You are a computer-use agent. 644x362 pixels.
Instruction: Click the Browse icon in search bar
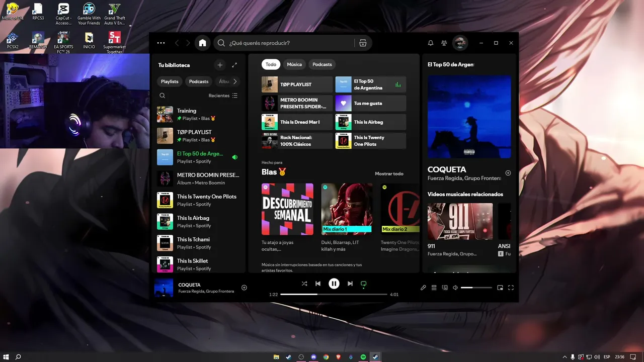click(363, 43)
